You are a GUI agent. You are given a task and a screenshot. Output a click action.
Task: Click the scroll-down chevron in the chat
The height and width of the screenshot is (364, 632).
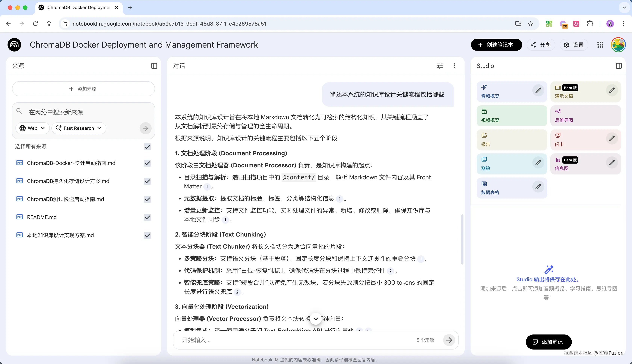316,319
